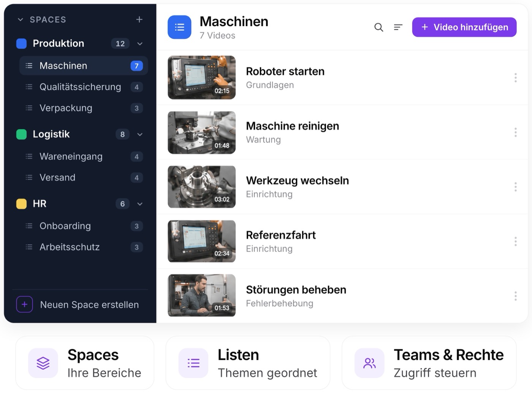Click the green Logistik color swatch
Screen dimensions: 532x393
pos(22,134)
